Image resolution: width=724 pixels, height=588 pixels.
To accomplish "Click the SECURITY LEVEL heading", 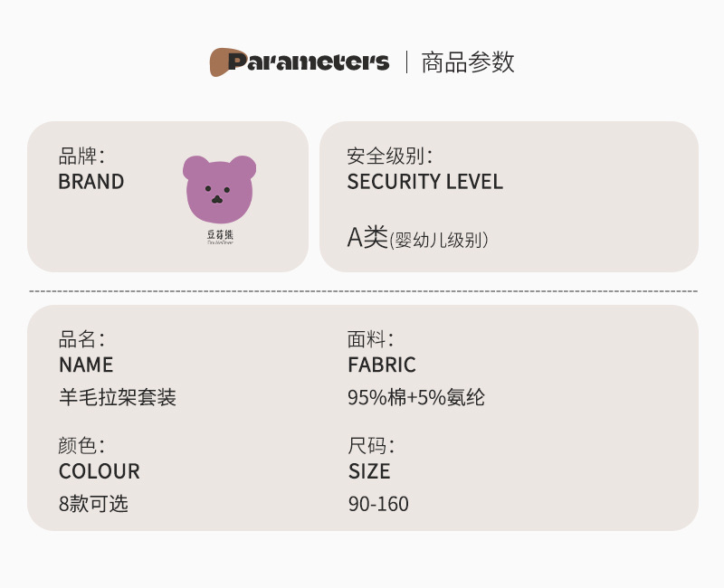I will [x=424, y=182].
